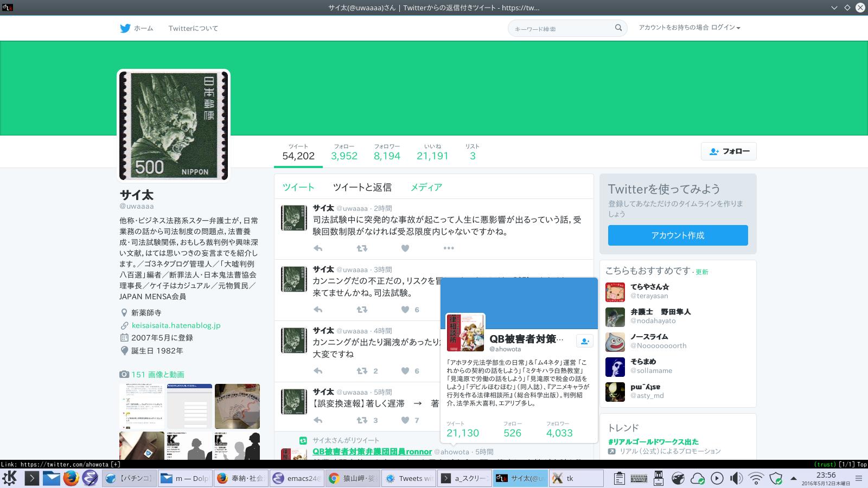This screenshot has width=868, height=488.
Task: Open the QB被害者対策弁護団団員ronnor profile link
Action: coord(372,452)
